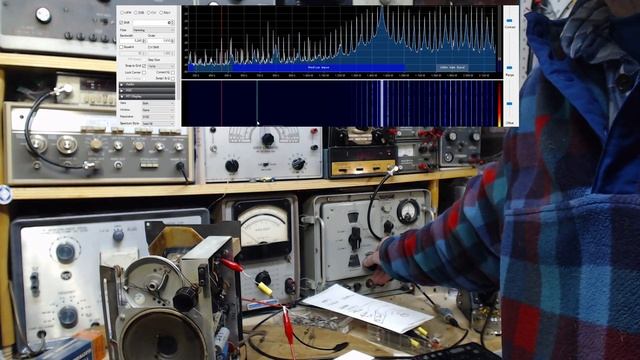Toggle the Swap I & Q checkbox
Viewport: 640px width, 360px height.
173,78
